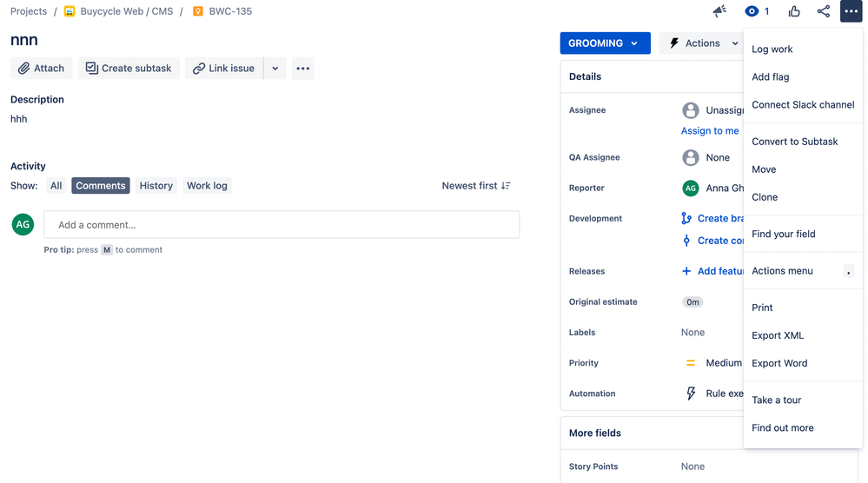Open the share issue icon

tap(823, 11)
